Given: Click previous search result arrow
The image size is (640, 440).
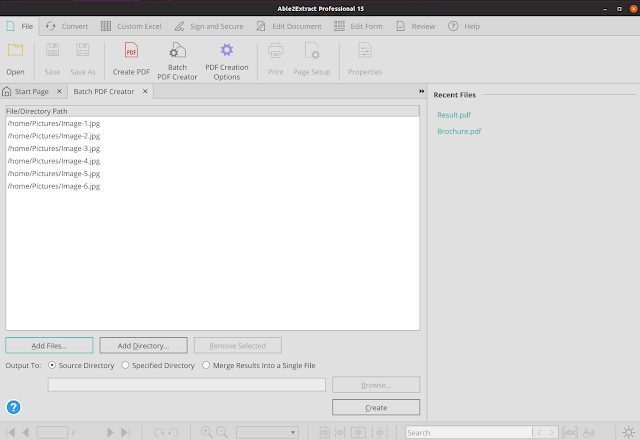Looking at the screenshot, I should tap(539, 432).
